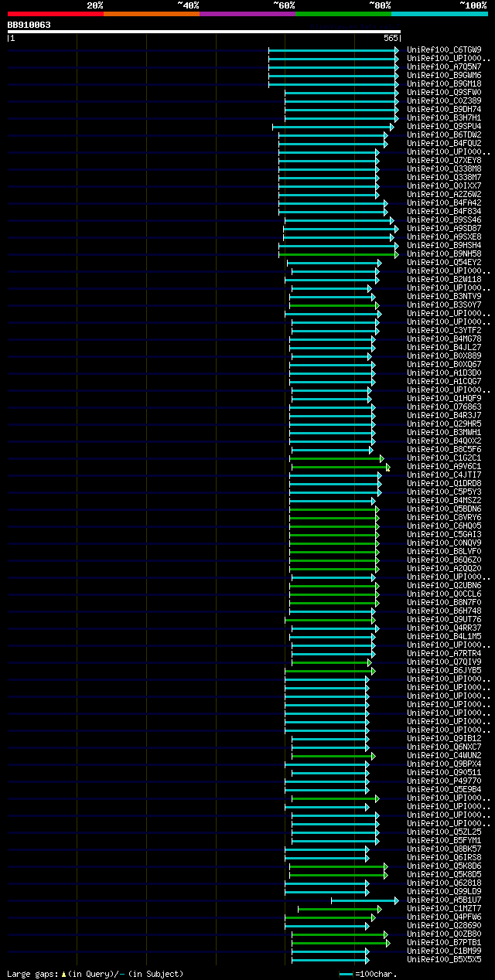Select the UniRef100_B9DH74 label
Viewport: 495px width, 980px height.
coord(444,109)
